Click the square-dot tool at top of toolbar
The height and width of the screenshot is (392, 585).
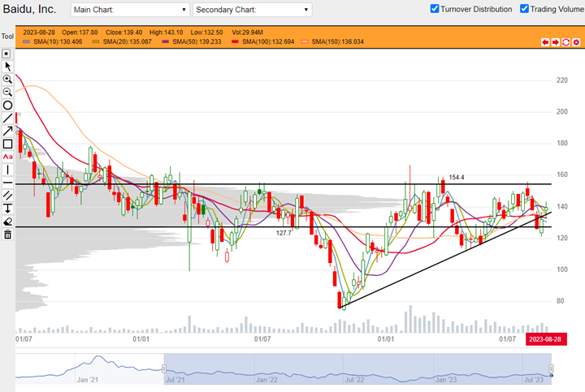click(x=6, y=54)
